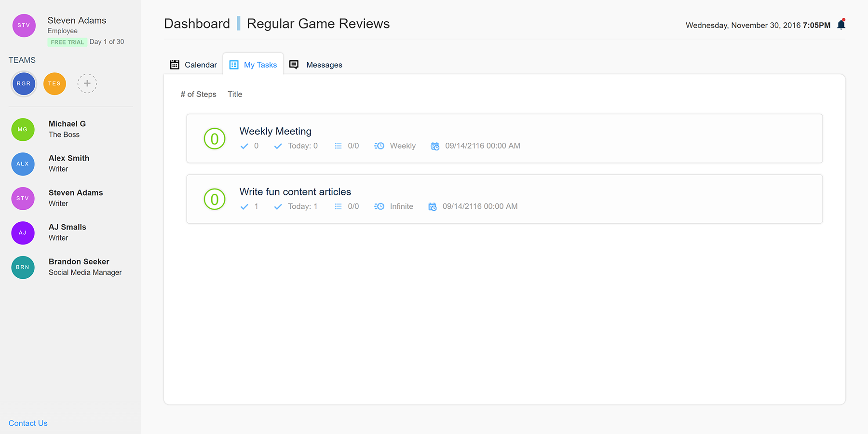
Task: Click the My Tasks list icon
Action: click(234, 65)
